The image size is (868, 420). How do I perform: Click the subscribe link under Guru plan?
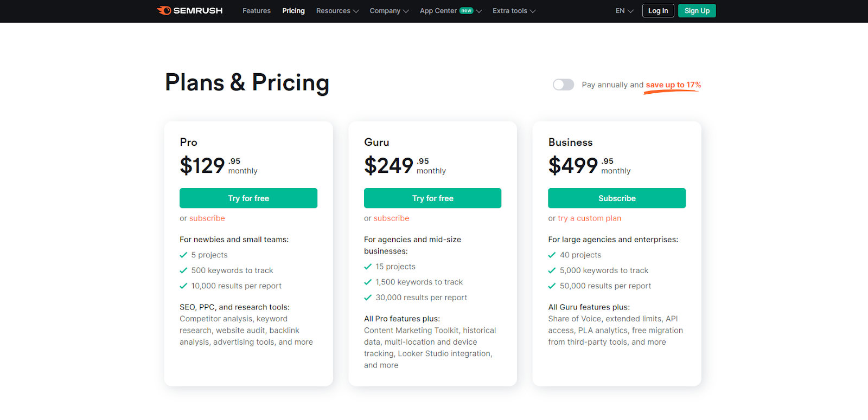(x=391, y=218)
